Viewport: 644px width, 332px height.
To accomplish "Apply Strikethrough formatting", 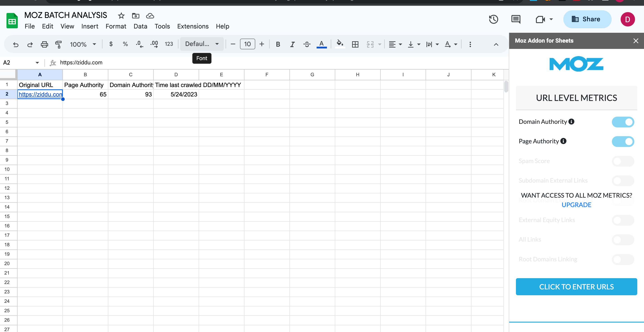I will pyautogui.click(x=306, y=44).
